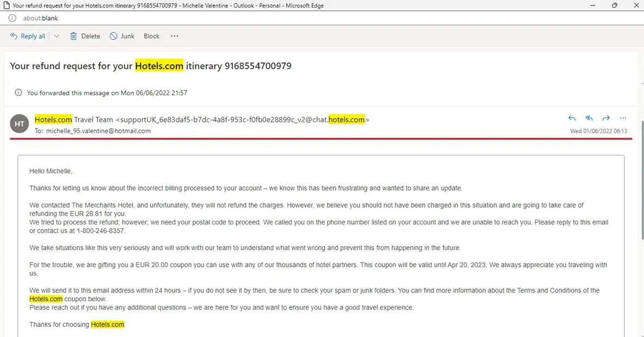Screen dimensions: 644x337
Task: Close the Edge window
Action: (x=636, y=5)
